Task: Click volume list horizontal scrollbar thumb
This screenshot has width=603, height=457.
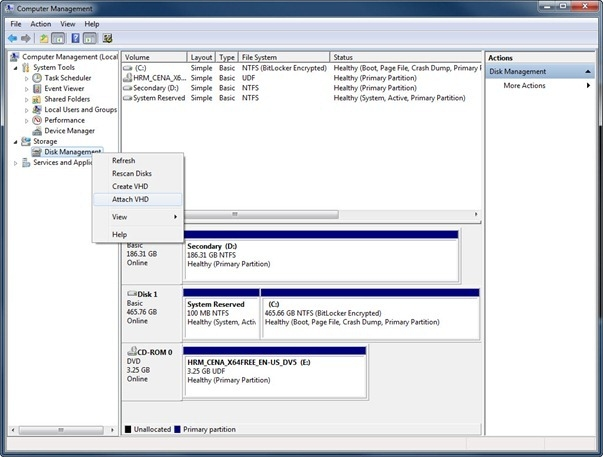Action: coord(262,214)
